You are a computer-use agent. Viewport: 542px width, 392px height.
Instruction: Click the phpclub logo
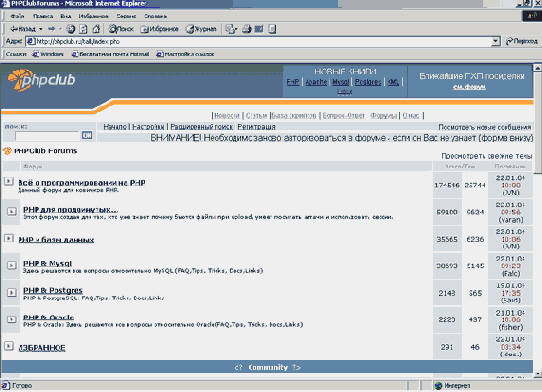[x=41, y=80]
